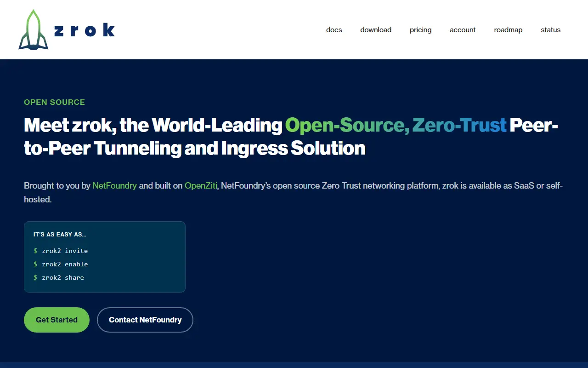Check the status page link
588x368 pixels.
click(551, 29)
